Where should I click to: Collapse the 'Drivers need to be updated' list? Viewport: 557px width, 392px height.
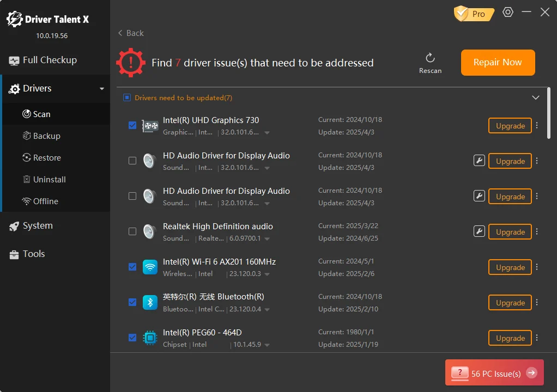click(x=536, y=97)
